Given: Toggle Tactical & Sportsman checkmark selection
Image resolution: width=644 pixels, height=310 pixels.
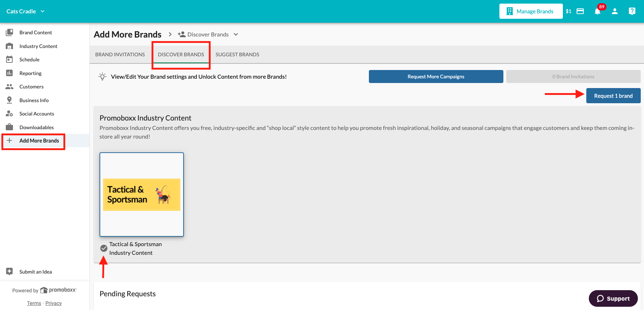Looking at the screenshot, I should [x=103, y=248].
